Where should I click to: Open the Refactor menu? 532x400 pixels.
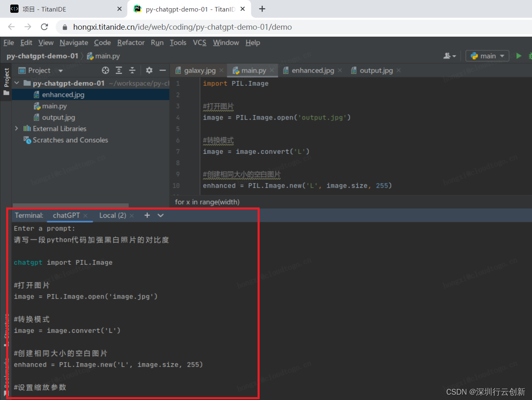tap(131, 42)
